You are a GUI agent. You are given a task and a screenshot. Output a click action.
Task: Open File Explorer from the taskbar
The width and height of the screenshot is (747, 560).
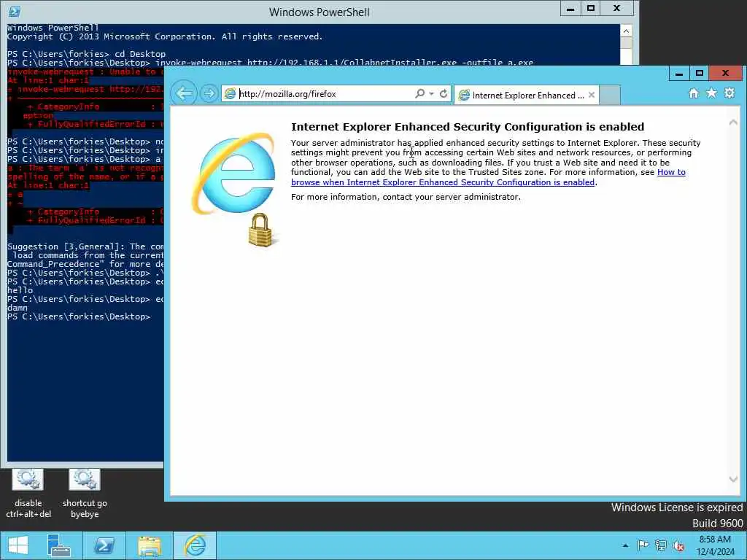click(150, 545)
